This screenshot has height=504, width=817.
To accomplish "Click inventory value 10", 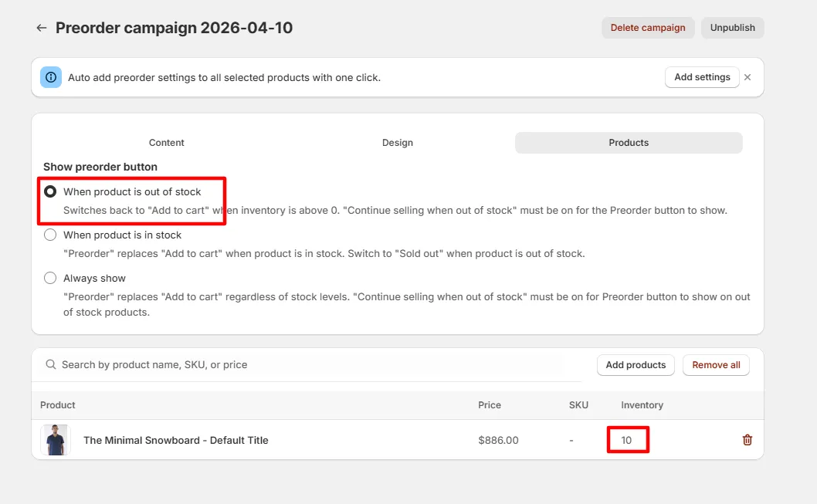I will point(626,441).
